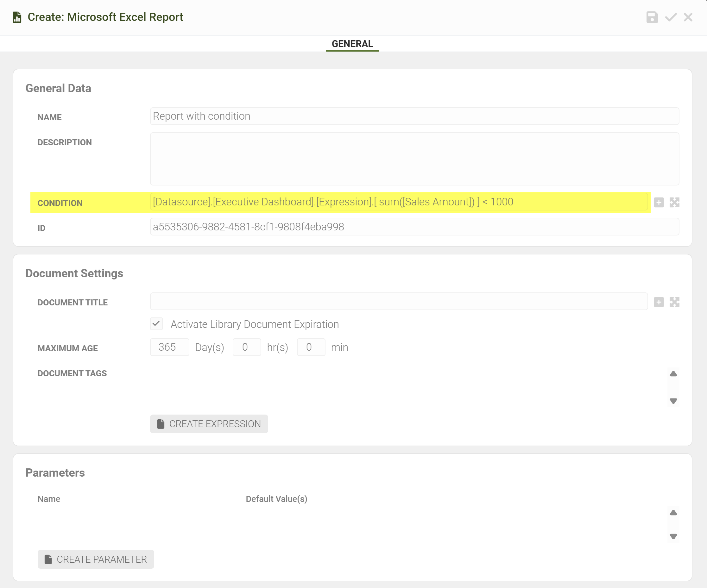
Task: Click down arrow in Parameters list
Action: [x=673, y=536]
